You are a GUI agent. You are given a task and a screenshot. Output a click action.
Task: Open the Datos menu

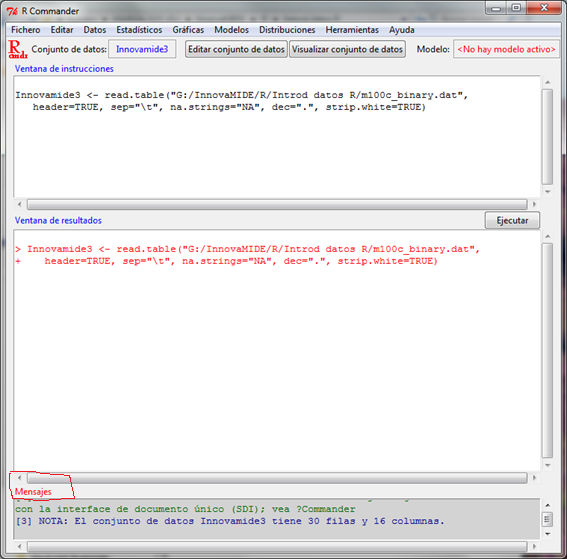[x=95, y=30]
